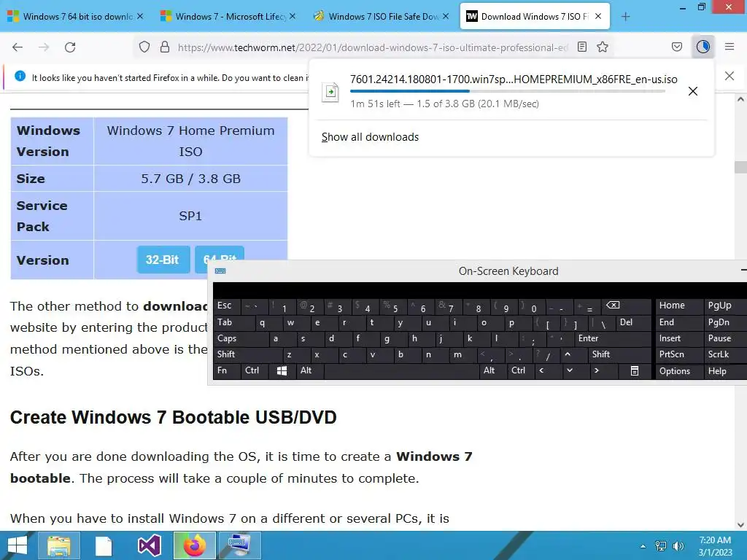Go back to the previous page in Firefox

pyautogui.click(x=18, y=47)
